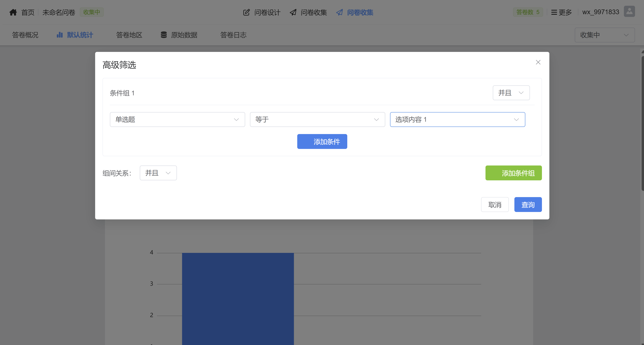This screenshot has height=345, width=644.
Task: Click the 添加条件 button
Action: pyautogui.click(x=322, y=141)
